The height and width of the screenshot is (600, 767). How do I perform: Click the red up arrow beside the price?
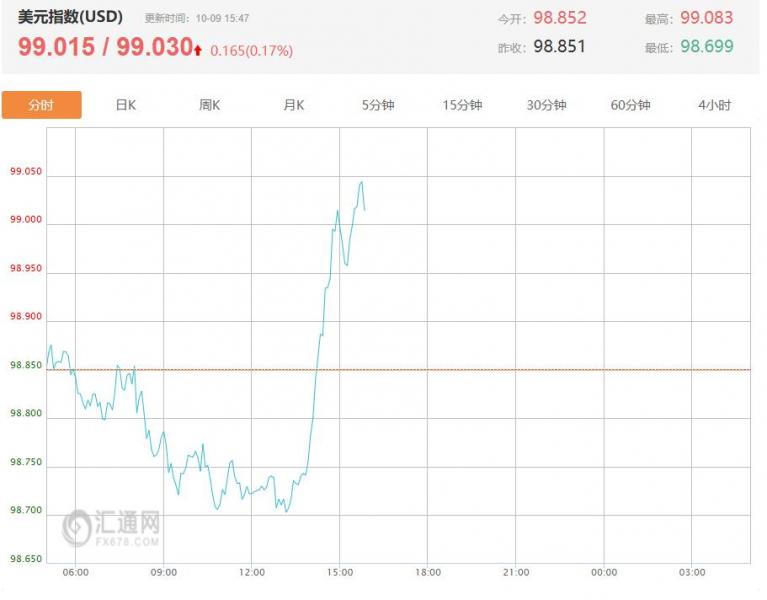[198, 48]
